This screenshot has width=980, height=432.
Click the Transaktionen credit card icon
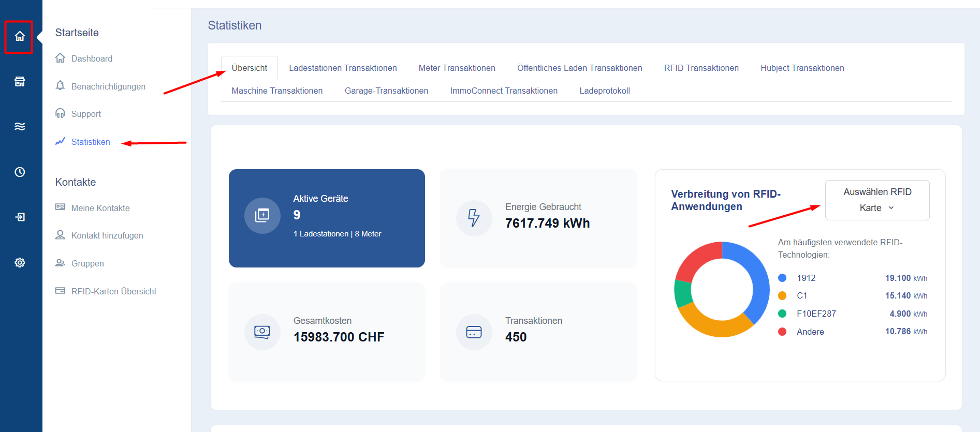coord(474,332)
